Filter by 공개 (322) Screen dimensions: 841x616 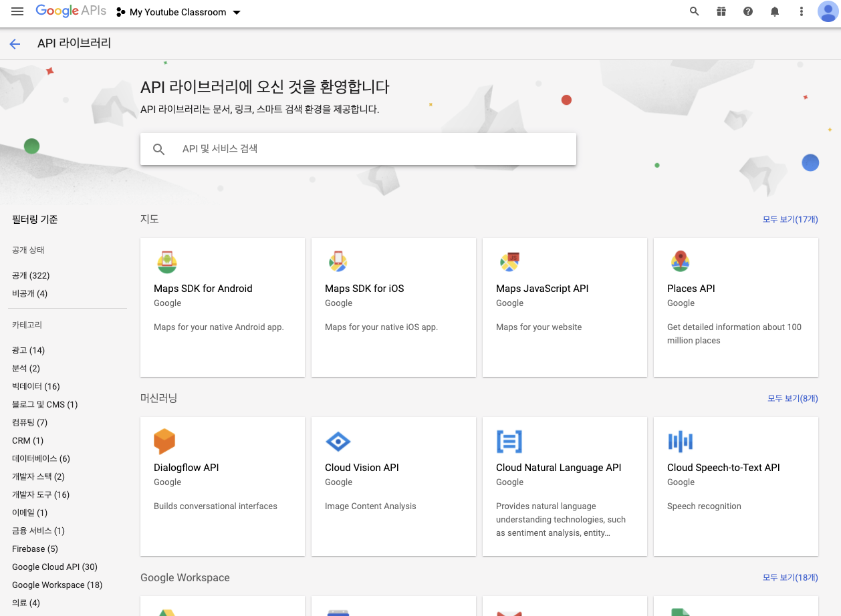coord(31,275)
